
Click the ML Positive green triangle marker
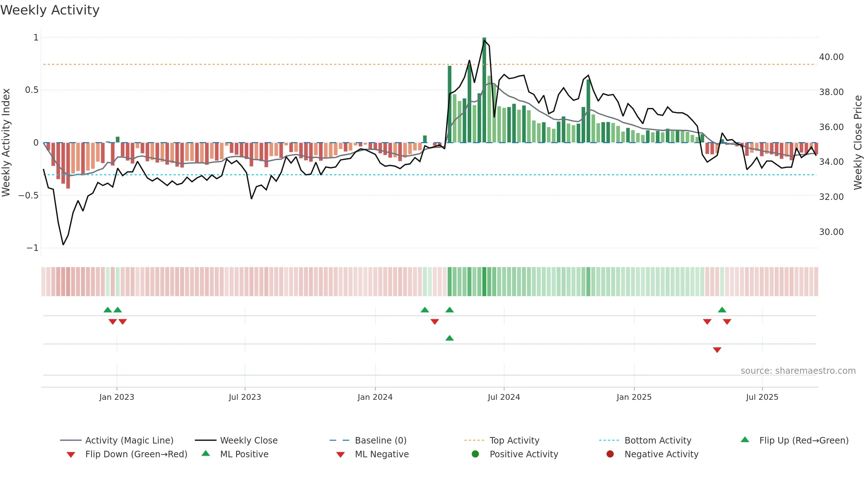click(x=450, y=338)
